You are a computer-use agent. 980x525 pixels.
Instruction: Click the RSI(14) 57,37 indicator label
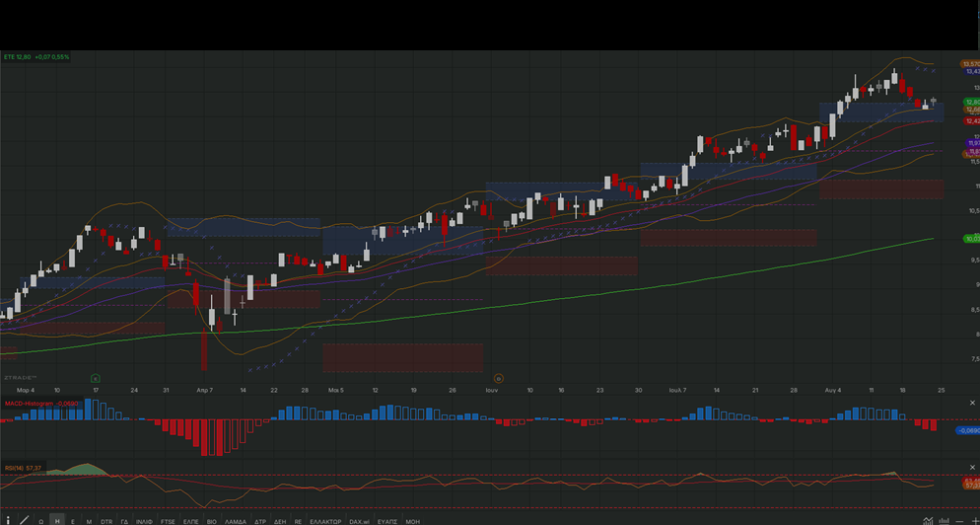[x=24, y=468]
